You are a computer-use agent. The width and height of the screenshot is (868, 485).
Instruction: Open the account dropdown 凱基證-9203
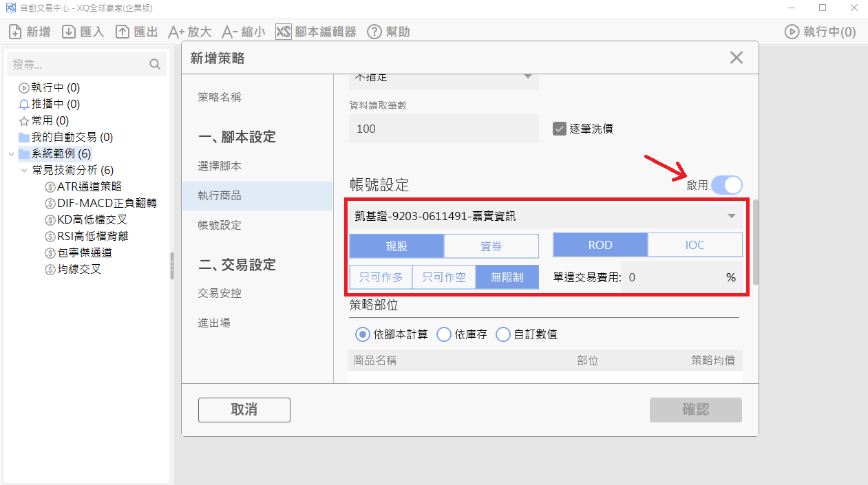(x=546, y=216)
